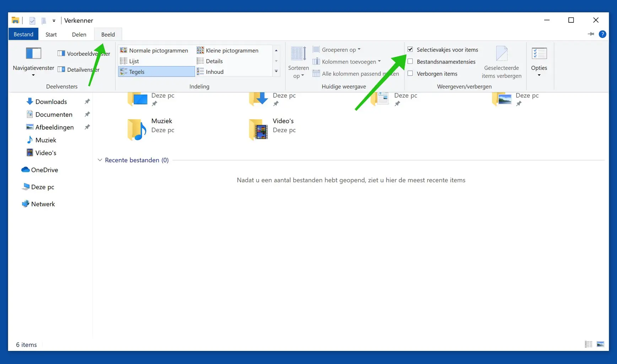This screenshot has height=364, width=617.
Task: Toggle the Voorbeeldvenster preview pane
Action: click(83, 54)
